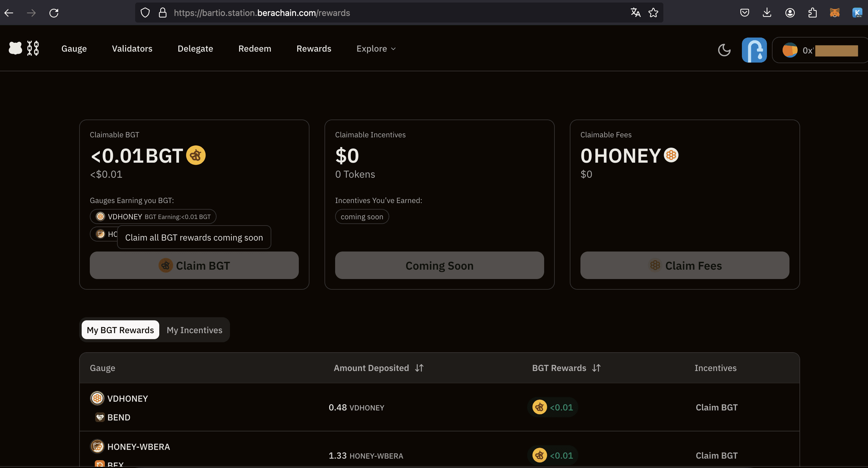Expand the Explore dropdown menu
This screenshot has width=868, height=468.
point(376,48)
